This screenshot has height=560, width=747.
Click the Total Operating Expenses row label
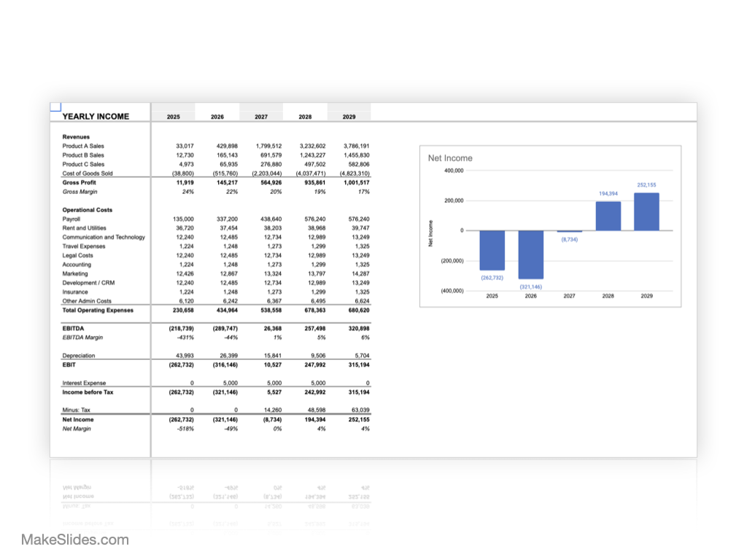point(98,311)
